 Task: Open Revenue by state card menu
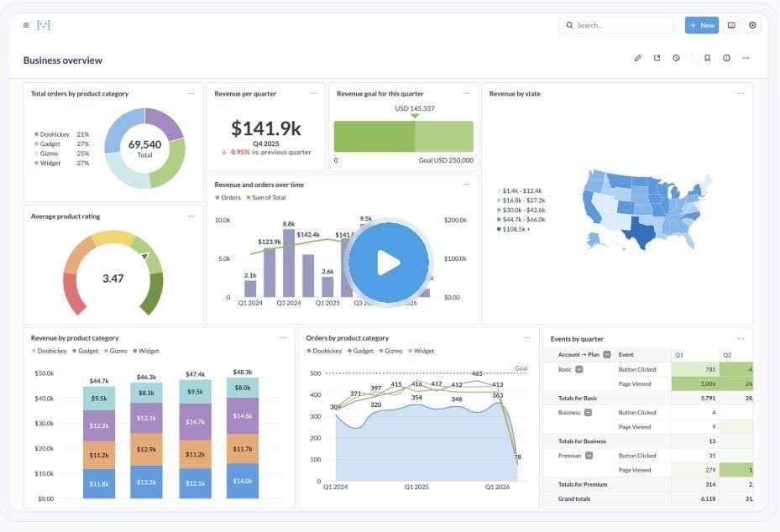coord(741,93)
